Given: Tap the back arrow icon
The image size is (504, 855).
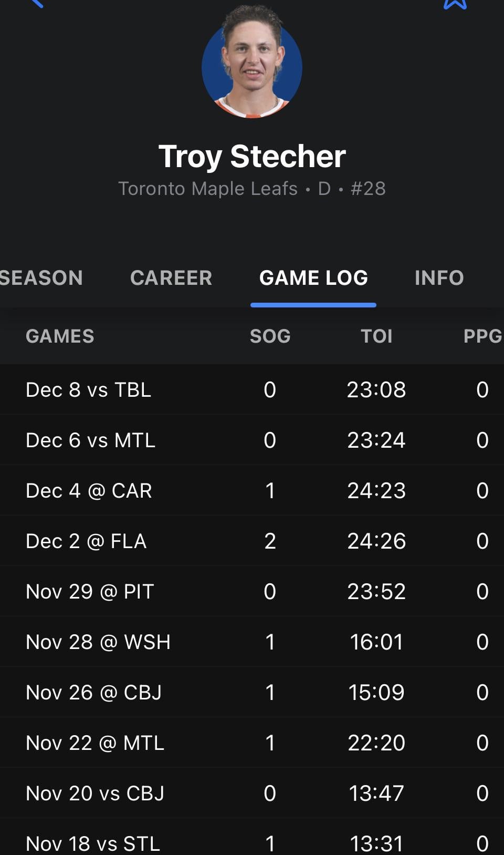Looking at the screenshot, I should pos(36,3).
